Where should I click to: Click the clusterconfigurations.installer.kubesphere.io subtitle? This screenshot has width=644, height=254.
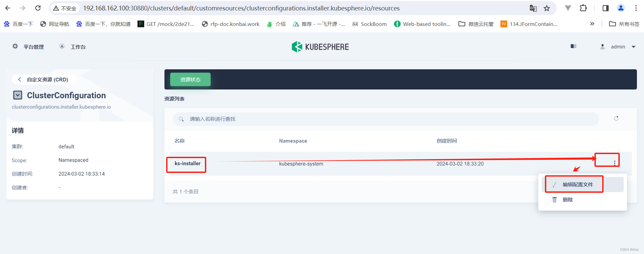(x=61, y=107)
